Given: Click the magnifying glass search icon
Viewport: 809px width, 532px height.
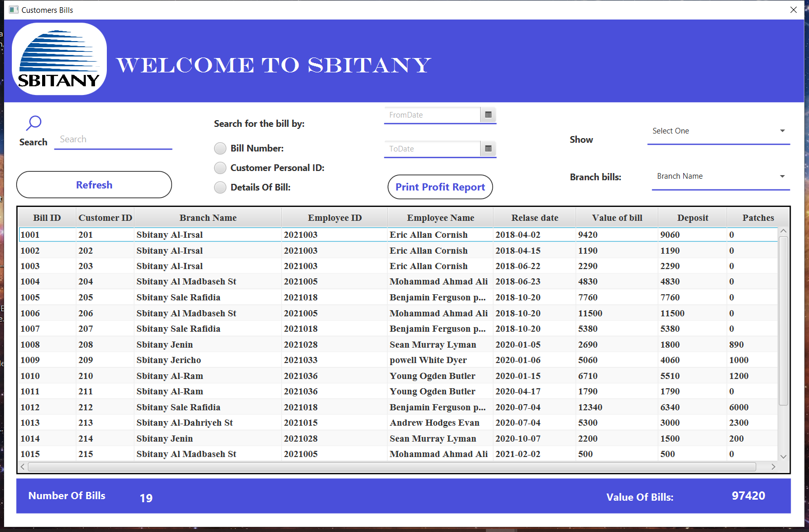Looking at the screenshot, I should pyautogui.click(x=33, y=123).
